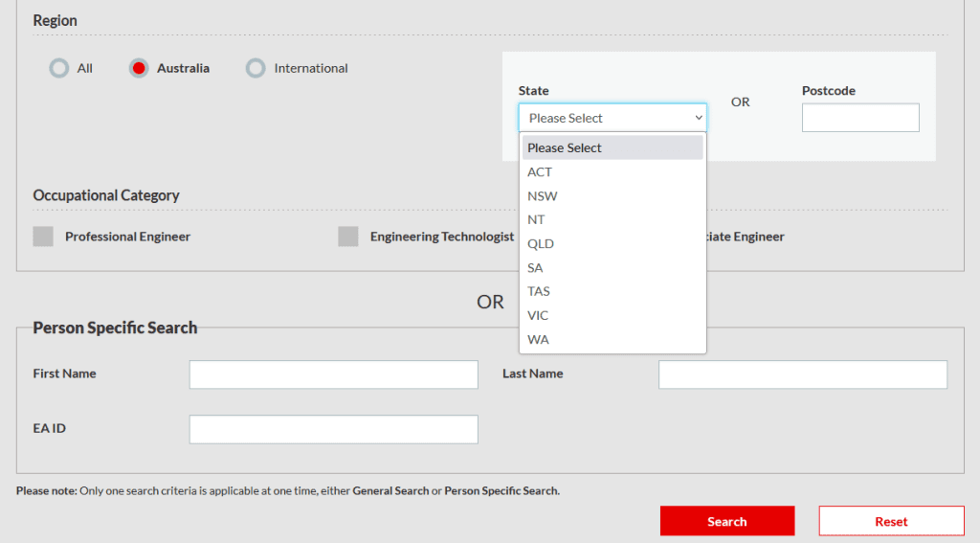Viewport: 980px width, 543px height.
Task: Select the Australia region radio button
Action: tap(139, 68)
